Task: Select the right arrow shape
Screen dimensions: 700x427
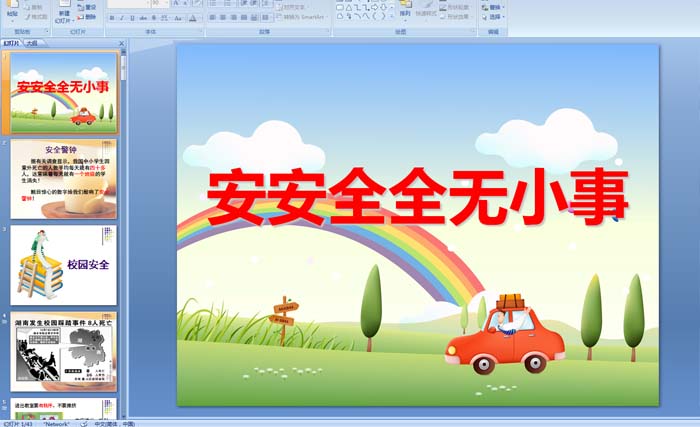Action: [375, 7]
